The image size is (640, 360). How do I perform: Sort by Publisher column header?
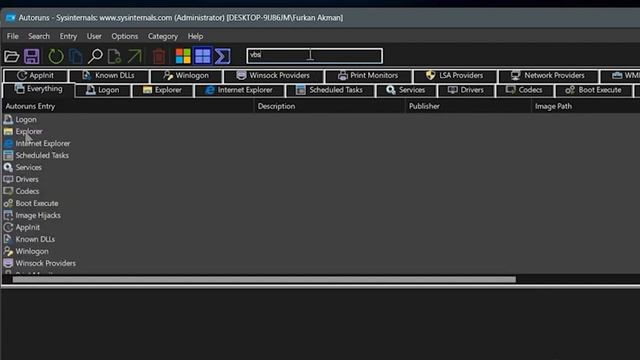pyautogui.click(x=468, y=106)
